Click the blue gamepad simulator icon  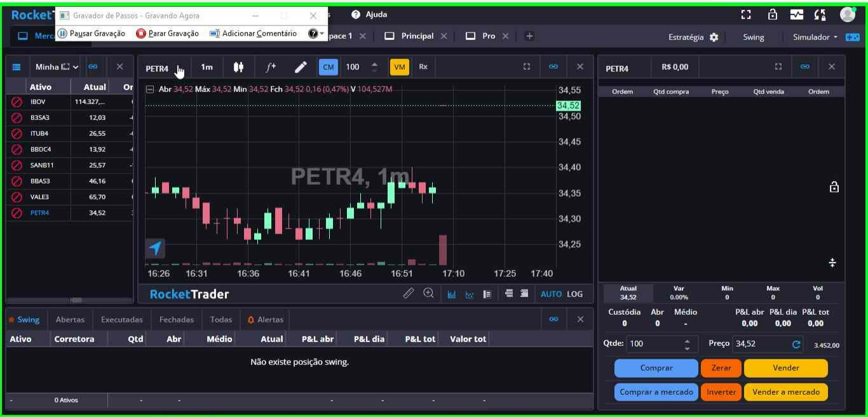tap(852, 37)
